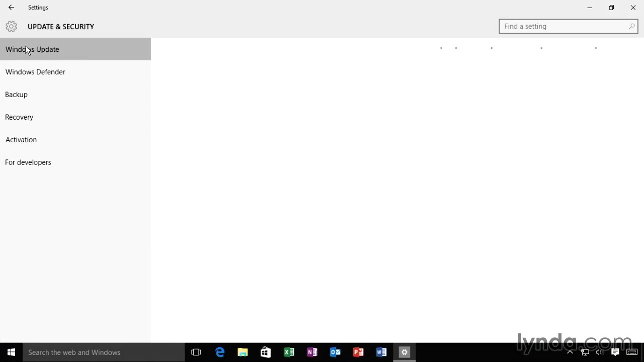The width and height of the screenshot is (644, 362).
Task: Open the touch keyboard from system tray
Action: click(x=632, y=352)
